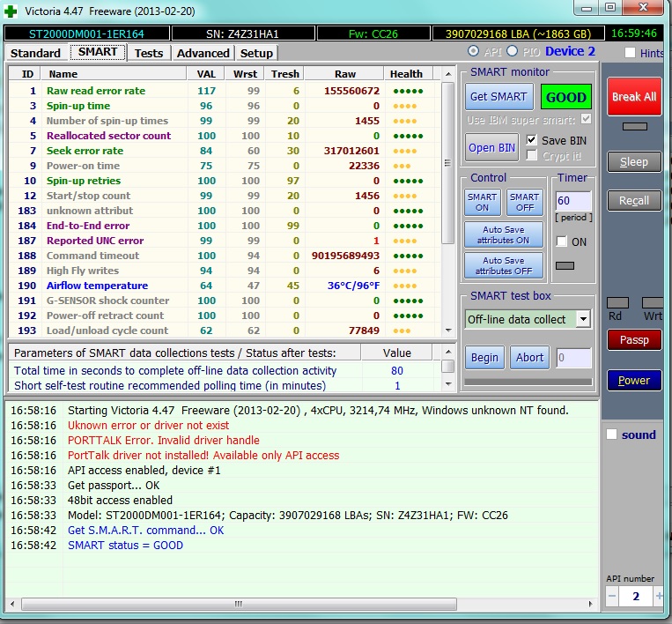672x624 pixels.
Task: Click the blue Power button
Action: click(x=634, y=381)
